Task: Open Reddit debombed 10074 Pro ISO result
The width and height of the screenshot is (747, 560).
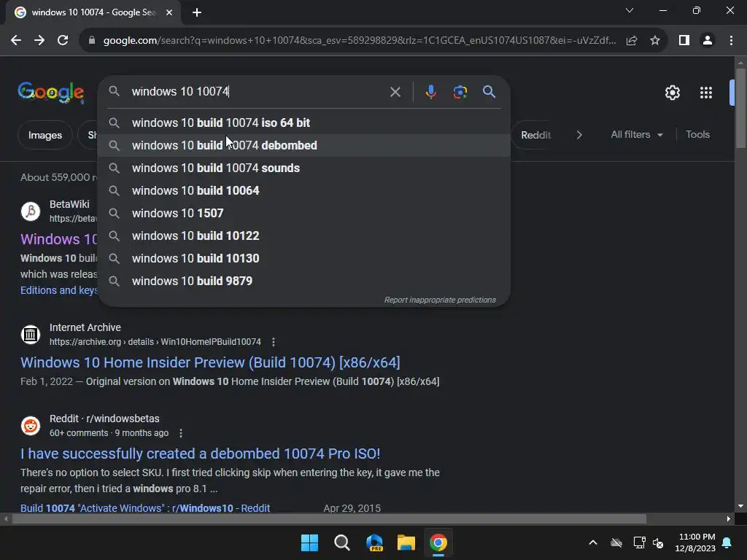Action: click(x=200, y=454)
